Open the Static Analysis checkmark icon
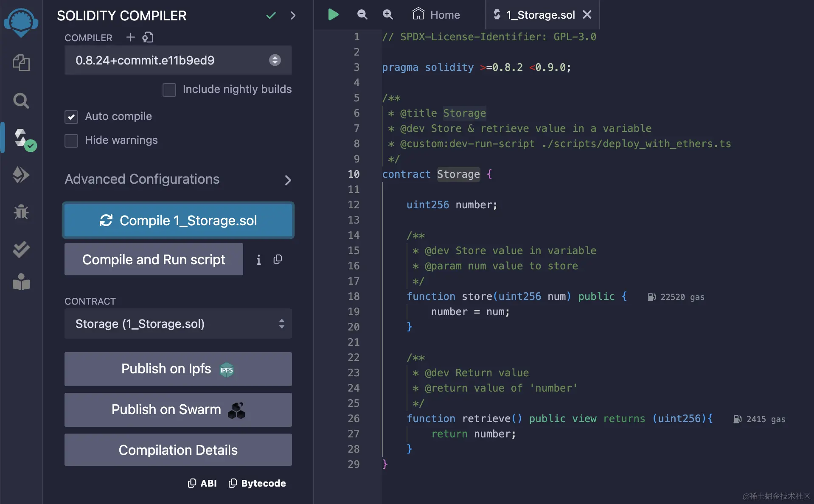Screen dimensions: 814x504 [21, 249]
